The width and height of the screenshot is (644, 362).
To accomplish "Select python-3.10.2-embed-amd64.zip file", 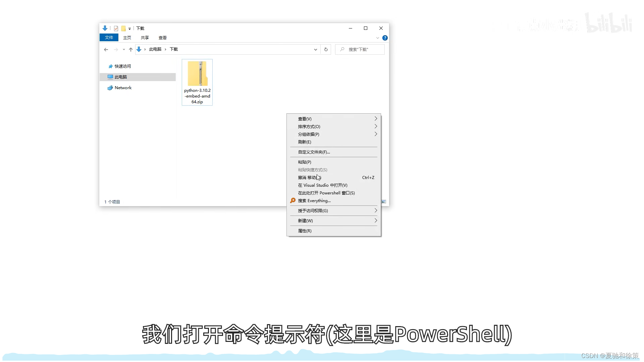I will [x=197, y=82].
